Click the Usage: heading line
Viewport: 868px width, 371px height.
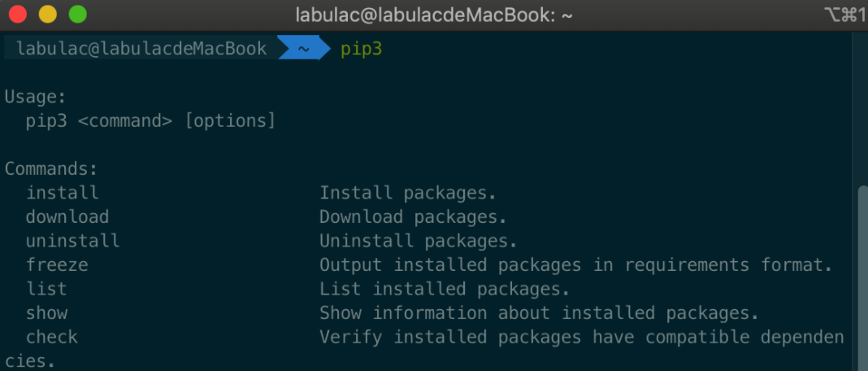[36, 97]
